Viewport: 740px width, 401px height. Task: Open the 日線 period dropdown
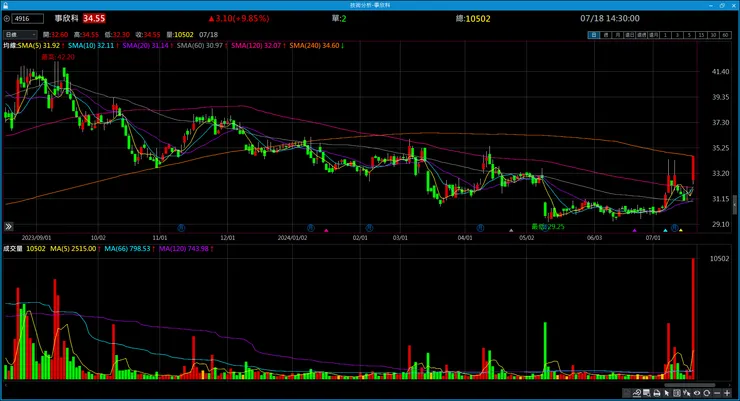(x=20, y=34)
